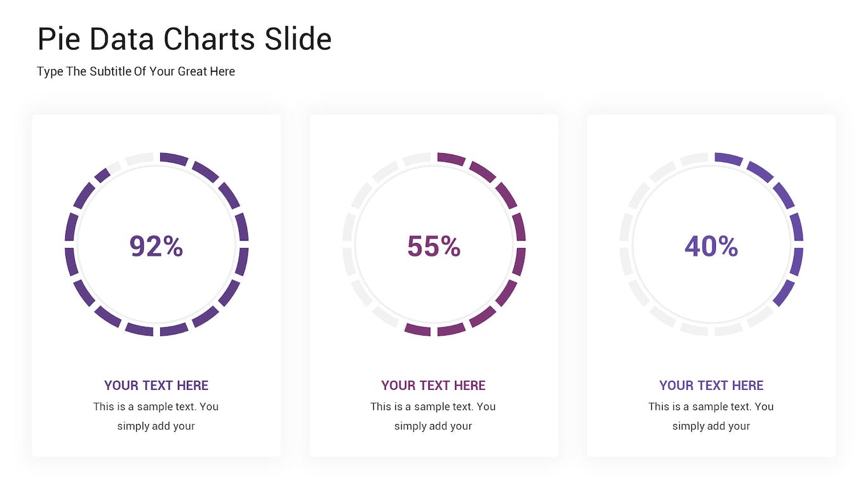Click "simply add your" line in the middle card

pos(433,426)
